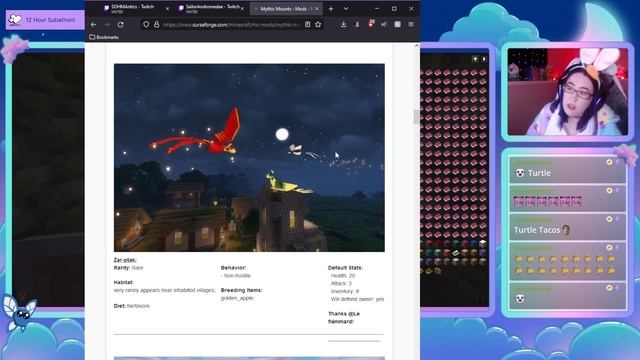640x360 pixels.
Task: Open the Bookmarks folder in bookmarks bar
Action: pyautogui.click(x=104, y=37)
